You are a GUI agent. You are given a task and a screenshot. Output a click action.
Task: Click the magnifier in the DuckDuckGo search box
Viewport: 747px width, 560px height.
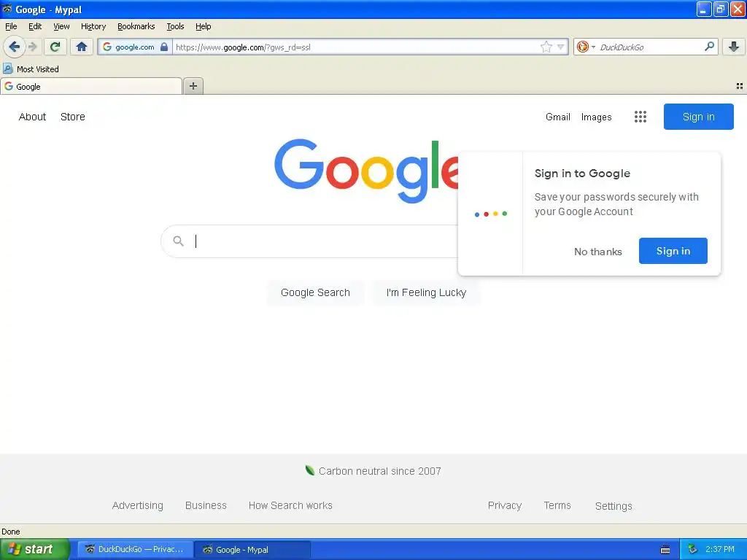tap(709, 46)
